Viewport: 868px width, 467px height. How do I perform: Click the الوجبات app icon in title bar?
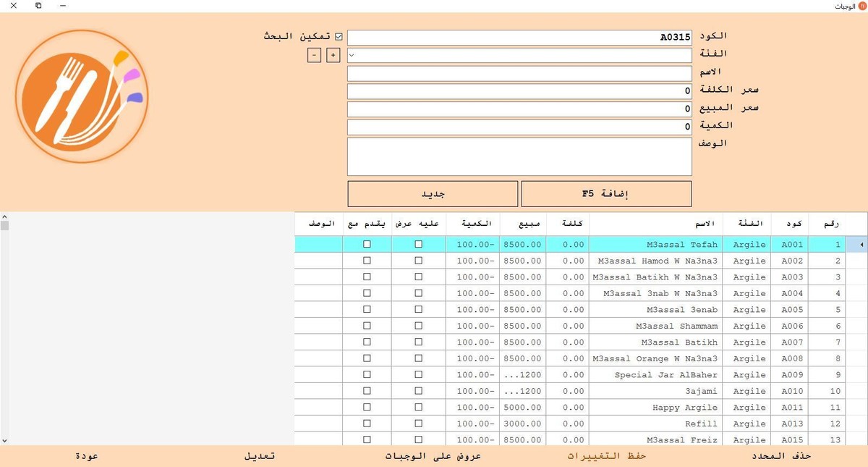click(x=860, y=5)
